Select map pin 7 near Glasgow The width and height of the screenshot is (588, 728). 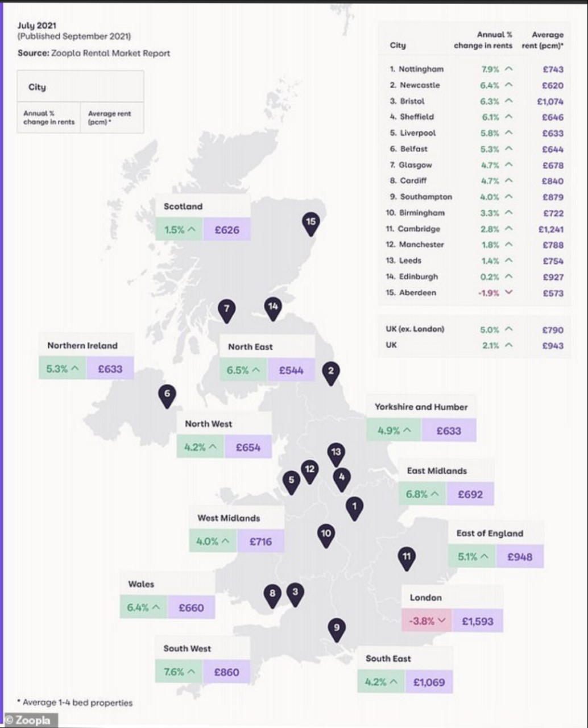[x=227, y=311]
